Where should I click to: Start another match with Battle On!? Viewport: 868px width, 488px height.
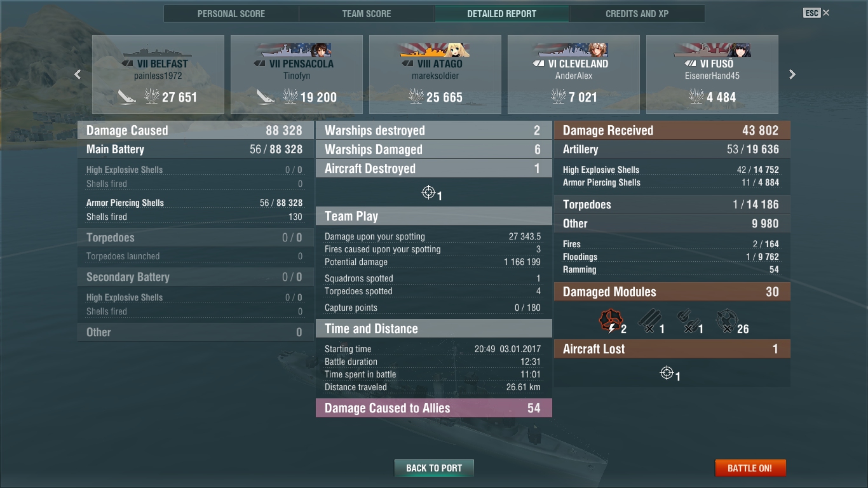(750, 468)
